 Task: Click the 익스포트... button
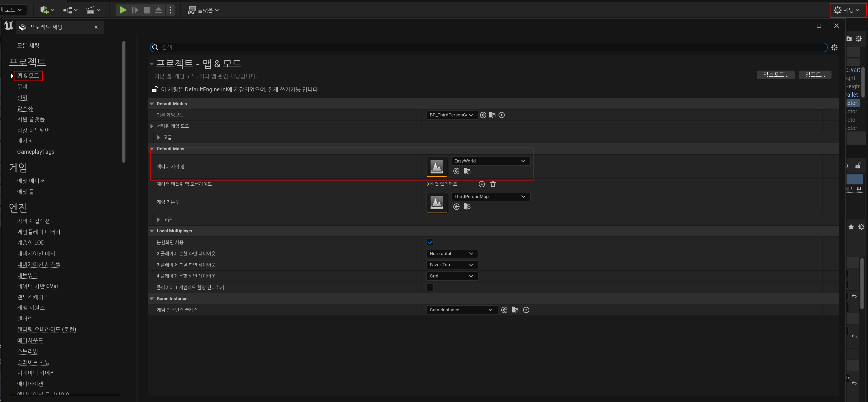775,75
